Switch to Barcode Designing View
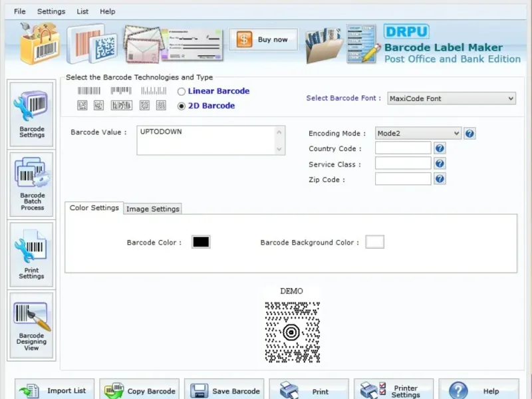Screen dimensions: 532x399 pos(31,325)
